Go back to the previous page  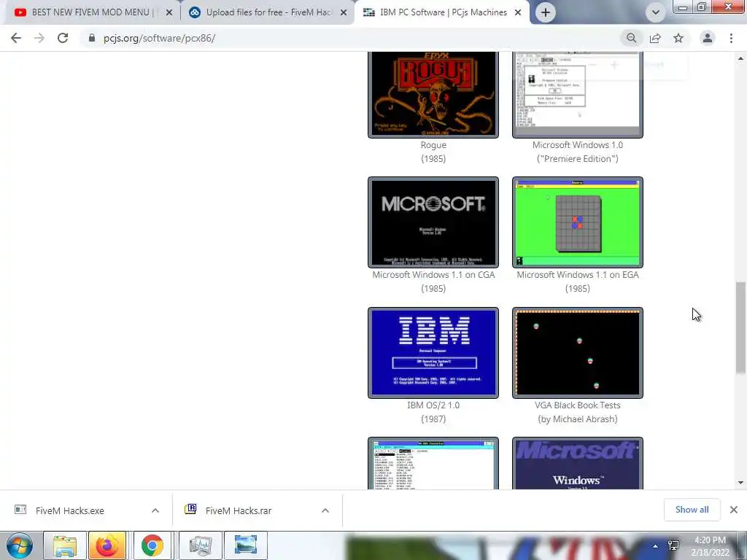16,38
